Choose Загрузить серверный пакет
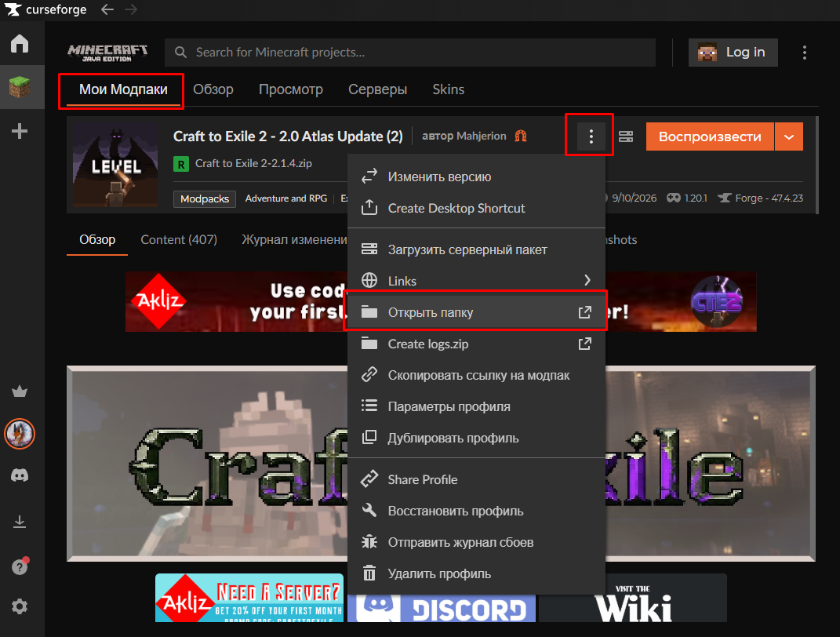The width and height of the screenshot is (840, 637). coord(476,249)
